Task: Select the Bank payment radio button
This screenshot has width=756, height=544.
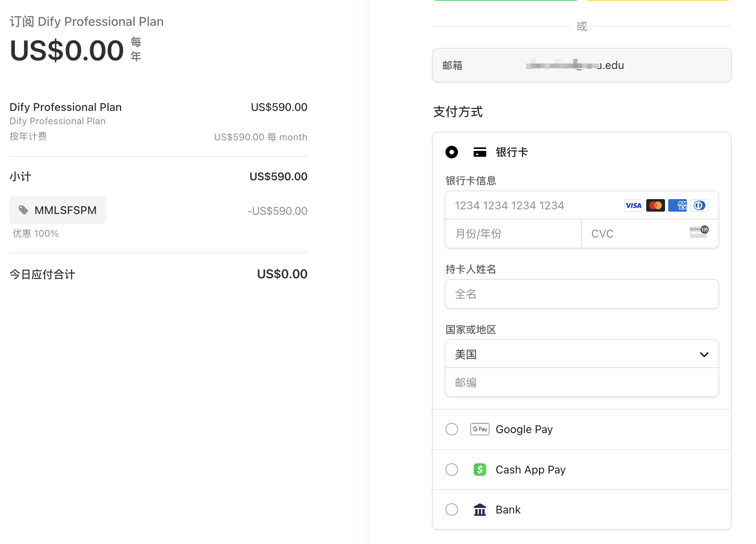Action: click(x=452, y=510)
